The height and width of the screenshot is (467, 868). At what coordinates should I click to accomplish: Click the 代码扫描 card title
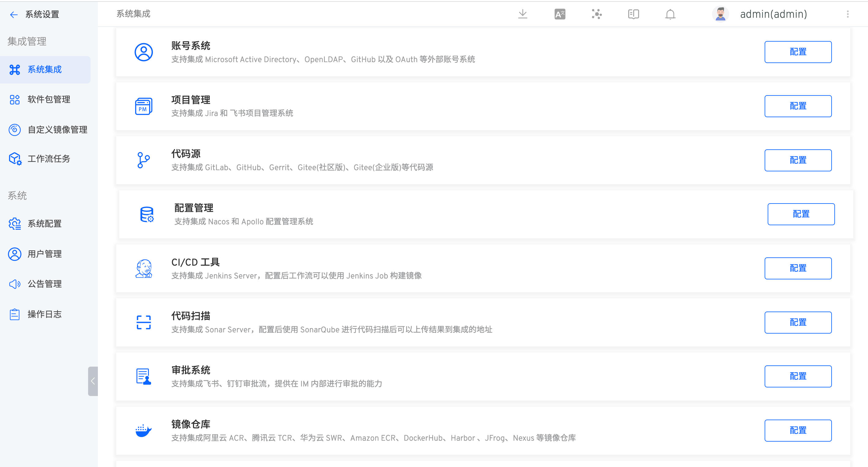coord(191,316)
